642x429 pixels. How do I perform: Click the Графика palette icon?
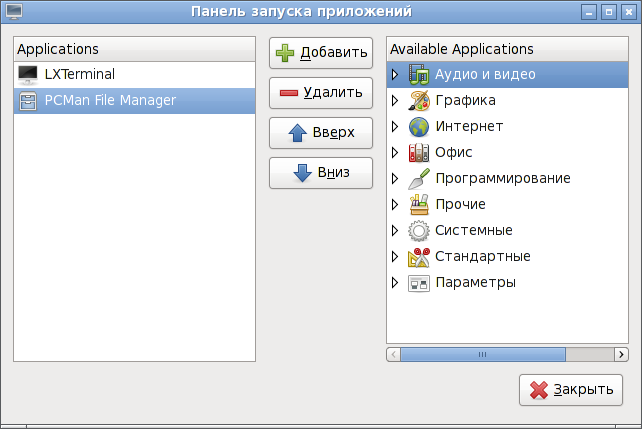pos(419,101)
